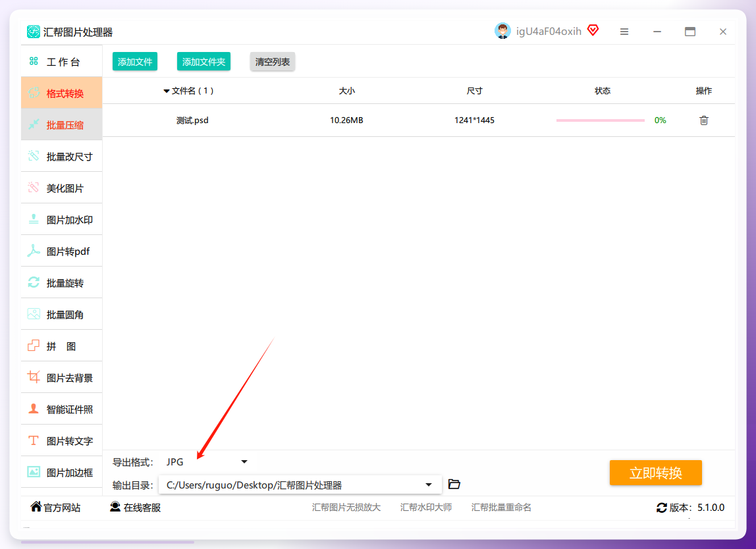Click the red VIP diamond badge
756x549 pixels.
coord(593,30)
